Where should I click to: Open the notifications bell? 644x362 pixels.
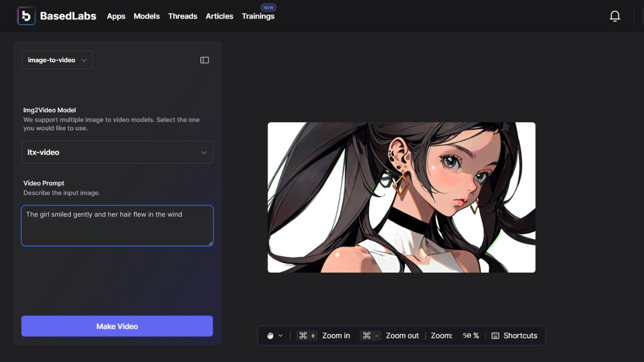[615, 16]
